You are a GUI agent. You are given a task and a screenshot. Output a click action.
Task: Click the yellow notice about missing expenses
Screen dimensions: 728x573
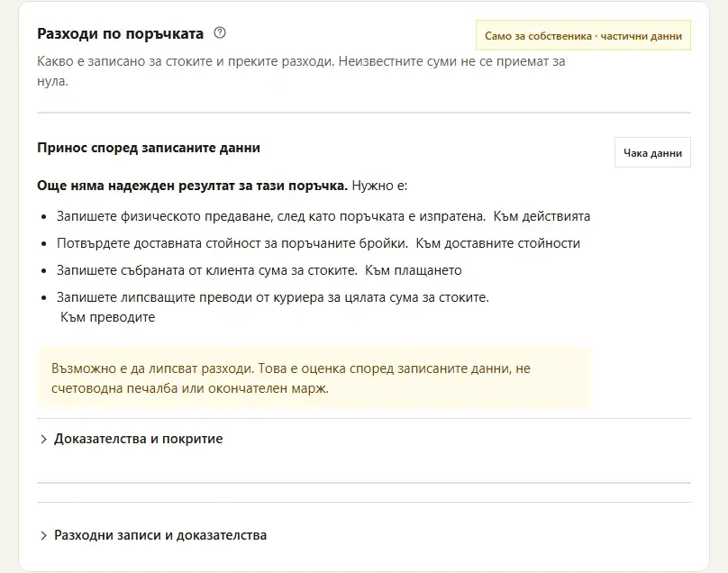[x=314, y=378]
